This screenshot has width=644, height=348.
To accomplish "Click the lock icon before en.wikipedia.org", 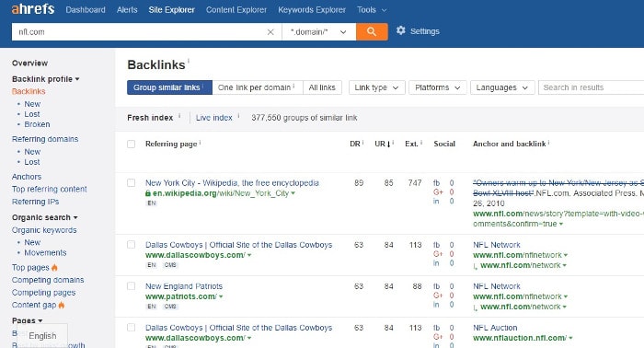I will click(x=148, y=193).
